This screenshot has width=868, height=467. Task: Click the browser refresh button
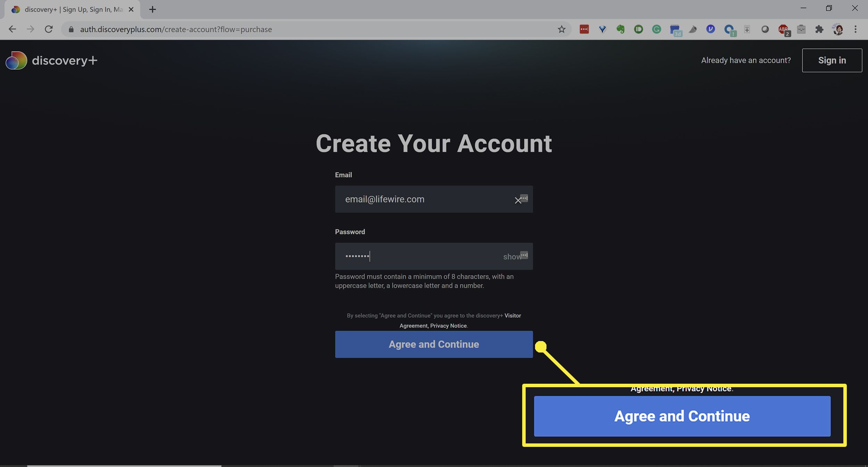[49, 29]
